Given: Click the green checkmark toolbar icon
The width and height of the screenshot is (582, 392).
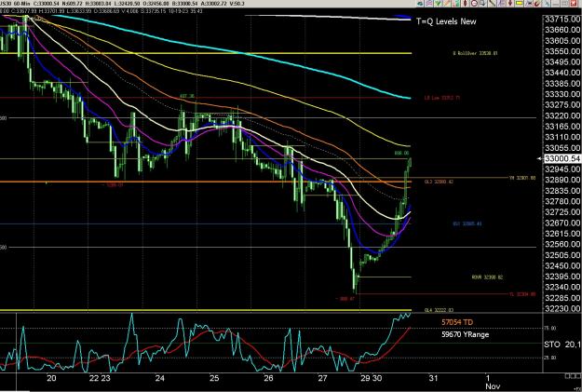Looking at the screenshot, I should (438, 4).
